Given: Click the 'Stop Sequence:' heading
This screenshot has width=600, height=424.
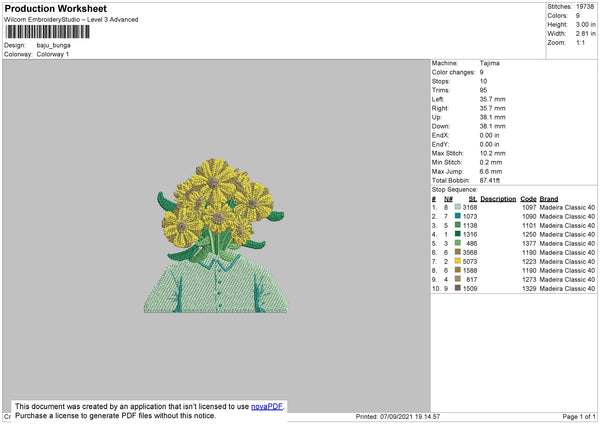Looking at the screenshot, I should [x=455, y=190].
